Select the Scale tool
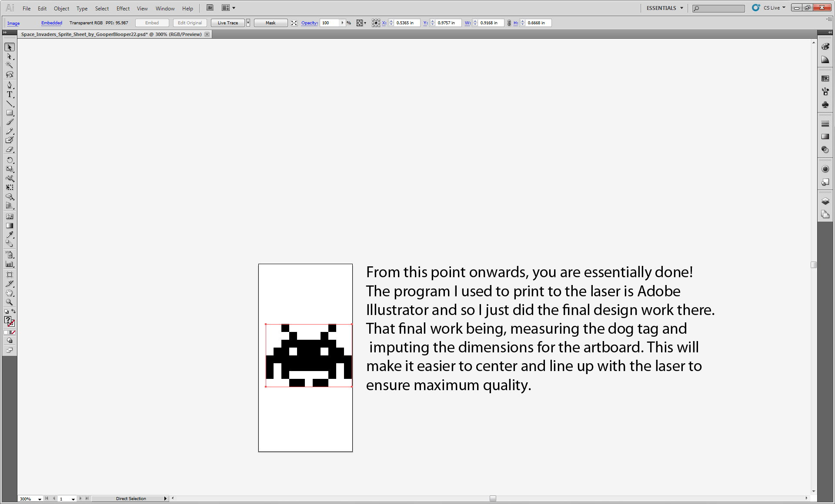 [x=10, y=169]
